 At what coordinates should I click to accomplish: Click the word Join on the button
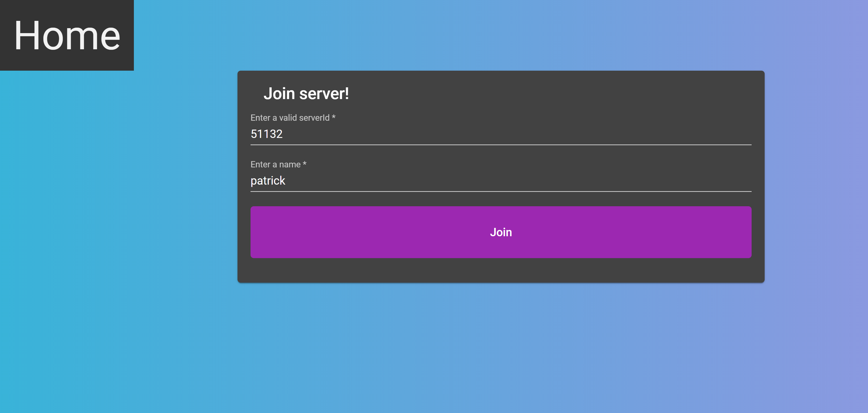tap(501, 232)
